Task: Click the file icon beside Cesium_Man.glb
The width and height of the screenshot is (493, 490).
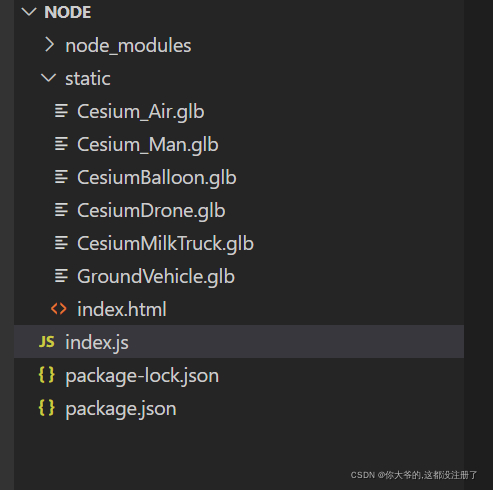Action: tap(61, 144)
